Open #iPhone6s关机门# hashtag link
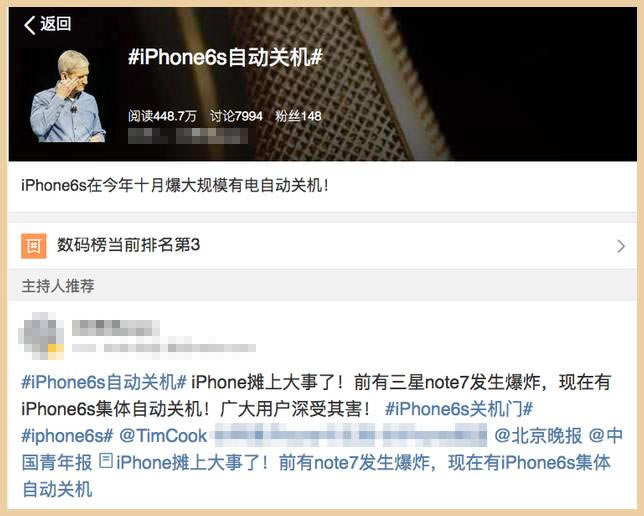This screenshot has height=516, width=644. point(459,409)
